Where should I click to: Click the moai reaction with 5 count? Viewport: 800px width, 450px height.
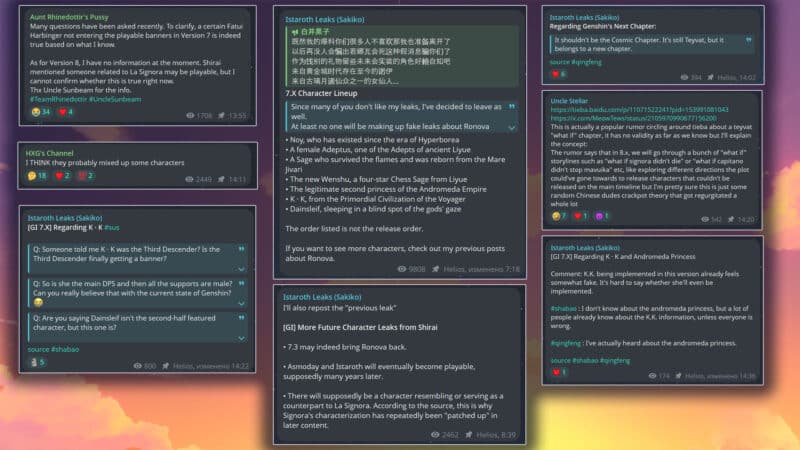(37, 362)
